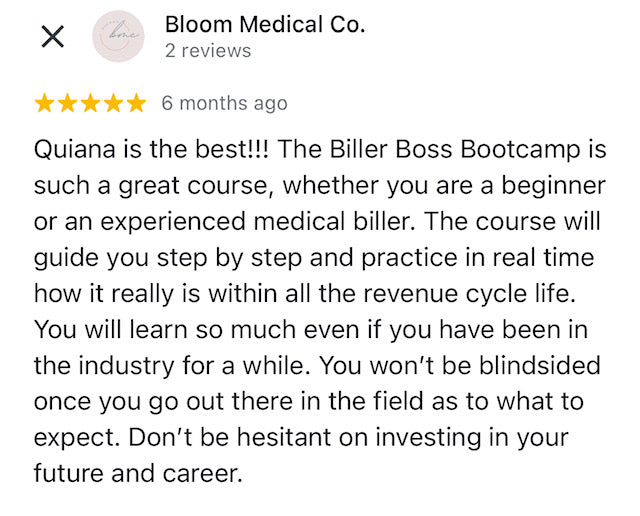640x516 pixels.
Task: Click the closing words "future and career."
Action: 138,474
